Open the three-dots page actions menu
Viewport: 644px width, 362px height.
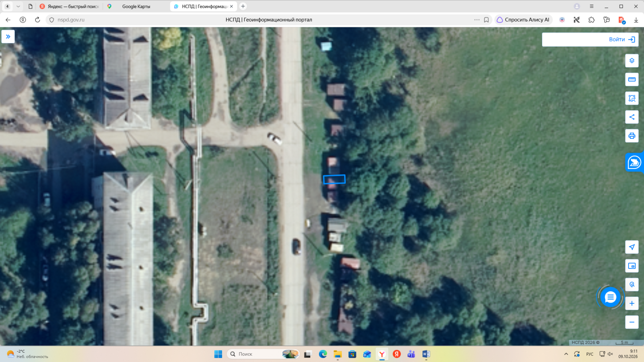477,20
